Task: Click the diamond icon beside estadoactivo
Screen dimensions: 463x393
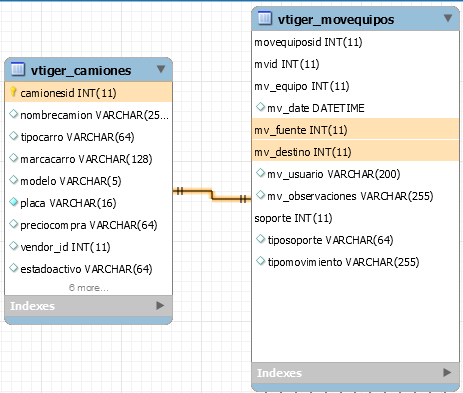Action: [x=13, y=268]
